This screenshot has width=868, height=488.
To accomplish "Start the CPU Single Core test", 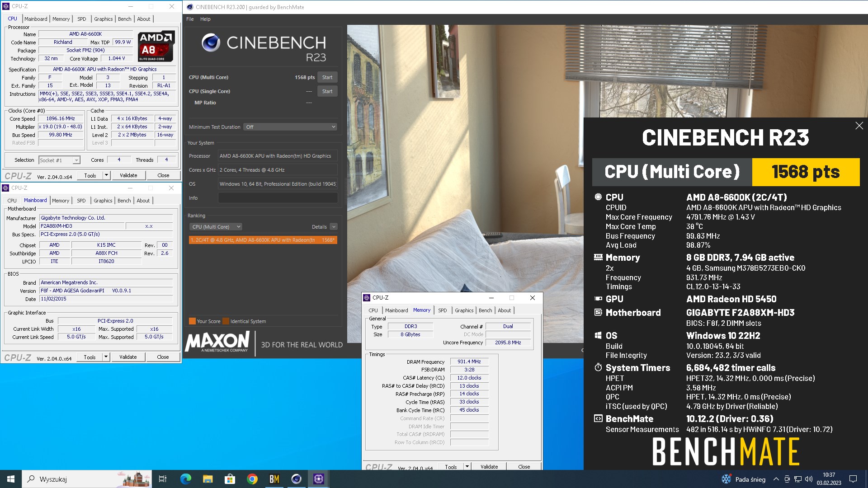I will click(x=327, y=91).
